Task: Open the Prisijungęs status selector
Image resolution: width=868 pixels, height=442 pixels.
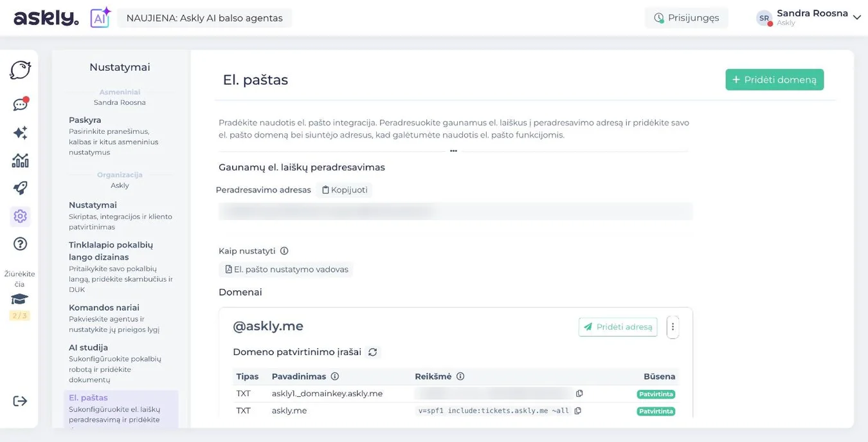Action: coord(686,18)
